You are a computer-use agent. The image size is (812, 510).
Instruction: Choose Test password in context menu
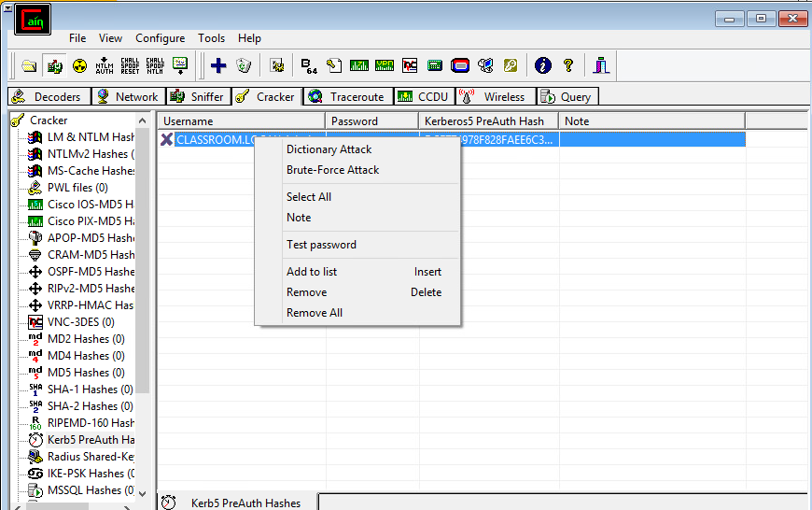tap(357, 245)
